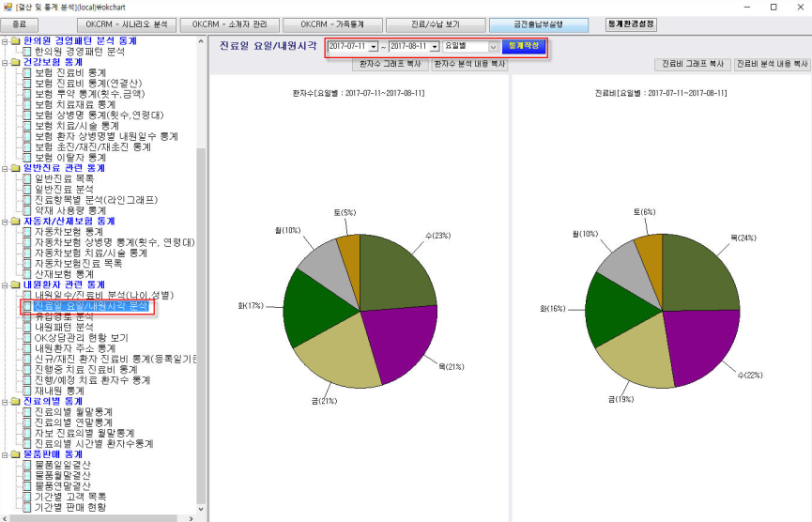
Task: Click document icon beside 한의원 경영패턴 분석
Action: pyautogui.click(x=26, y=52)
